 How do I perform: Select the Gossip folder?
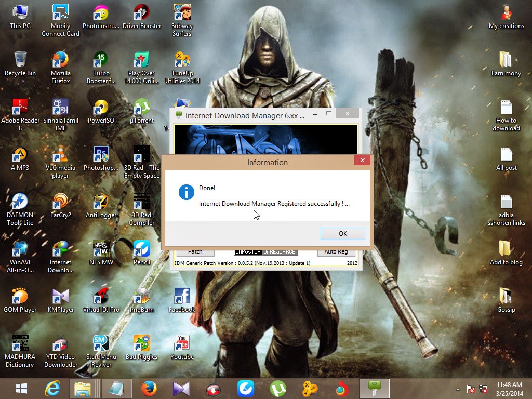[506, 300]
